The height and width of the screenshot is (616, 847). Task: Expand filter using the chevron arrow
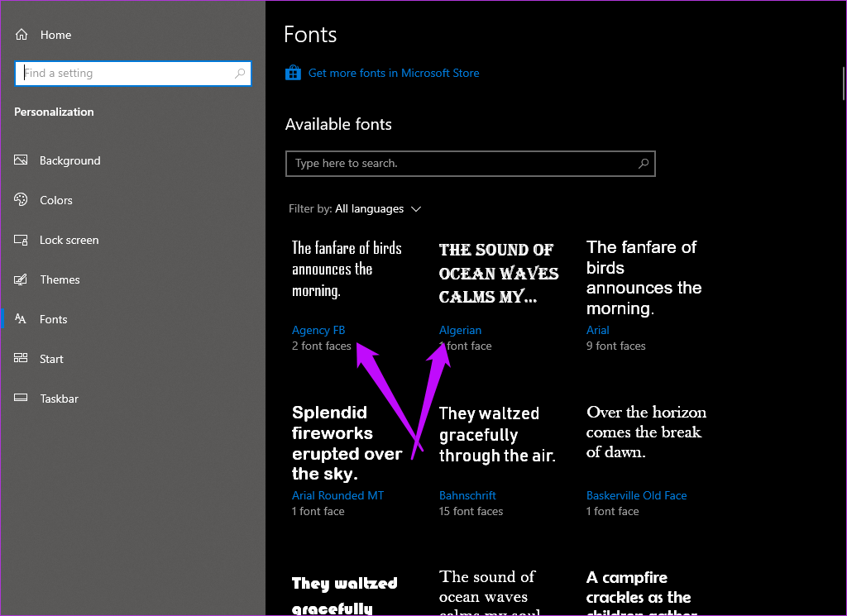[x=416, y=209]
